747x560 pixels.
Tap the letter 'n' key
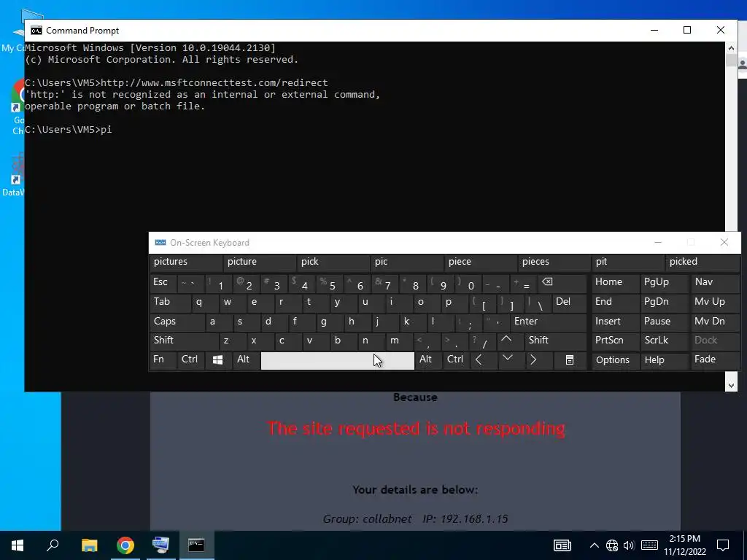point(371,341)
